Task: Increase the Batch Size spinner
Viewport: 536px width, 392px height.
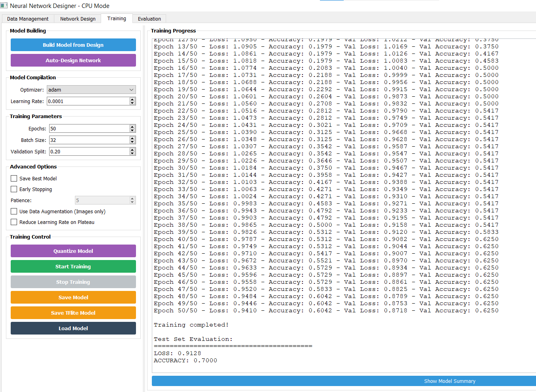Action: [x=132, y=138]
